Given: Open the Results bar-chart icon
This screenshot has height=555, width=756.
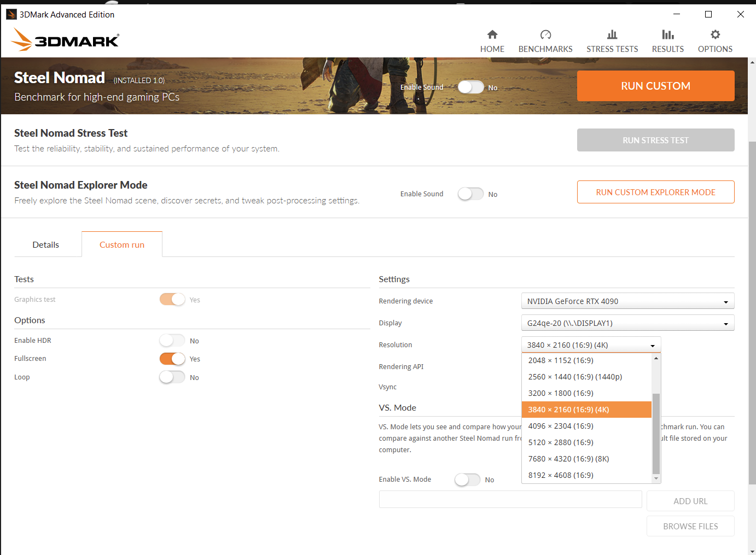Looking at the screenshot, I should [x=668, y=34].
